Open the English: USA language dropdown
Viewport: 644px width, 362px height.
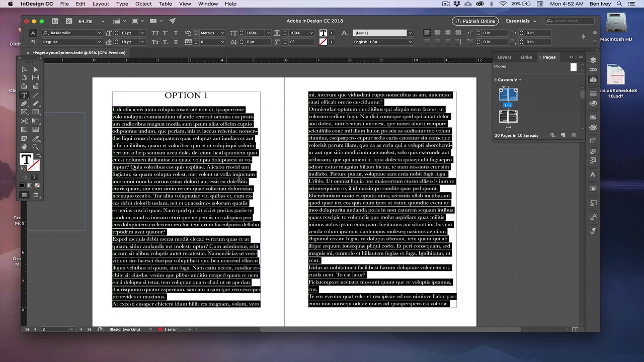411,42
